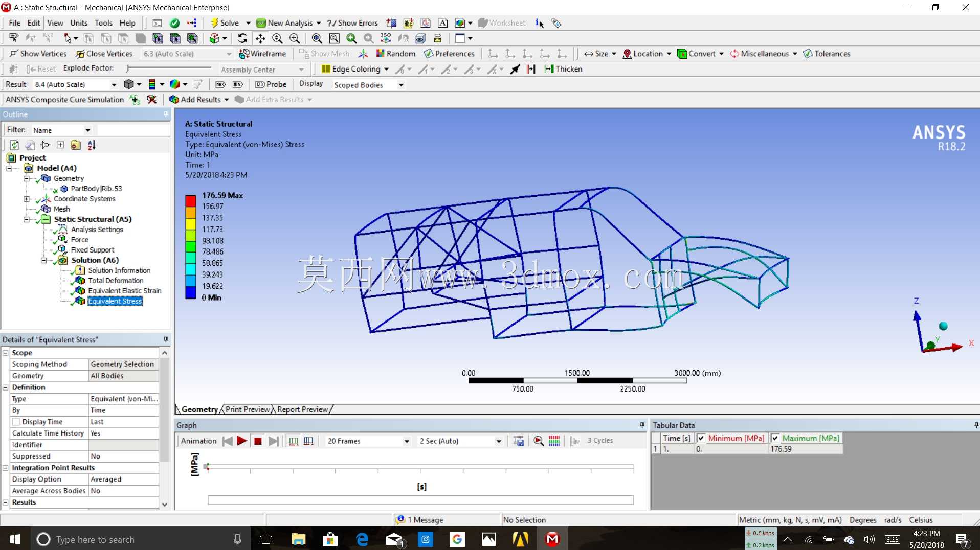Viewport: 980px width, 550px height.
Task: Click the Rotate view tool icon
Action: click(242, 38)
